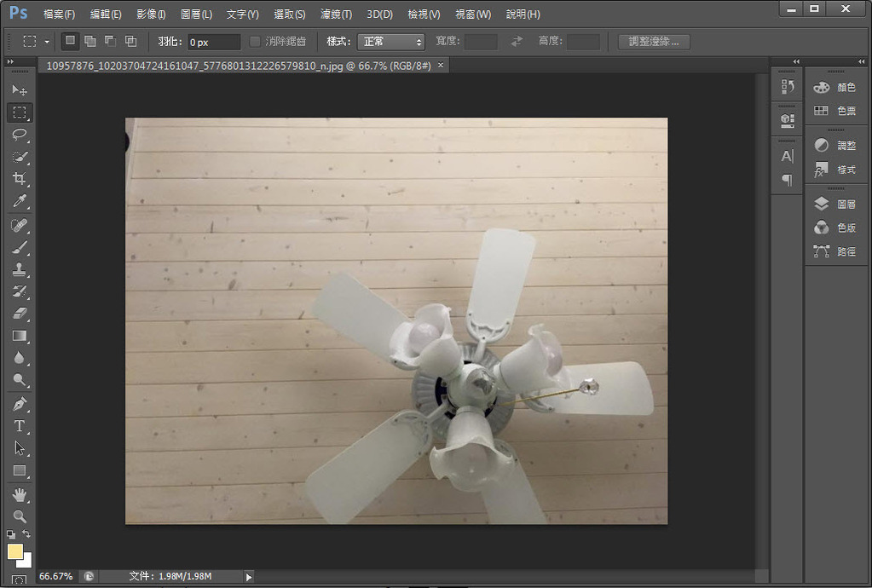Open the tool preset picker arrow

pos(47,42)
